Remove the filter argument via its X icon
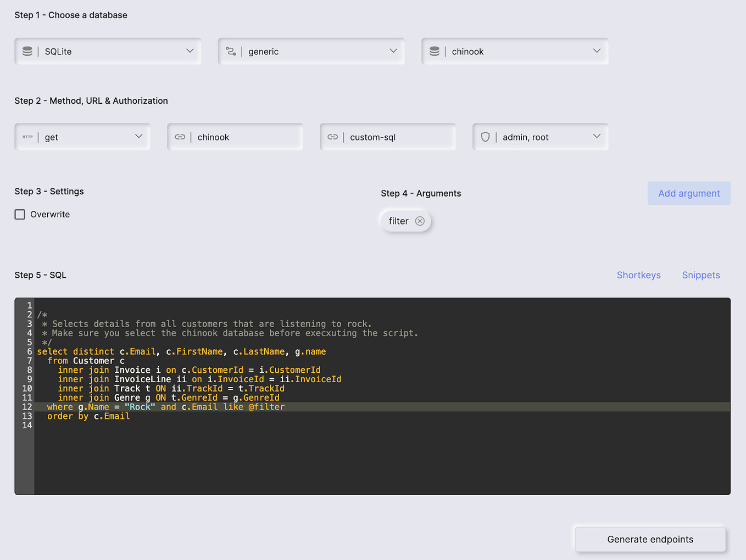Screen dimensions: 746x560 pos(420,221)
